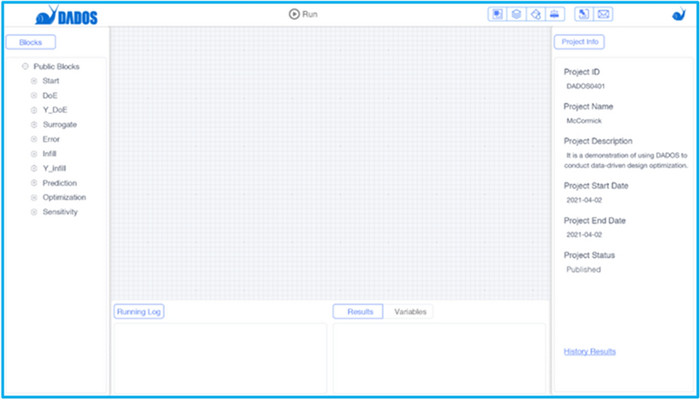The width and height of the screenshot is (700, 400).
Task: Collapse the Public Blocks tree node
Action: tap(25, 67)
